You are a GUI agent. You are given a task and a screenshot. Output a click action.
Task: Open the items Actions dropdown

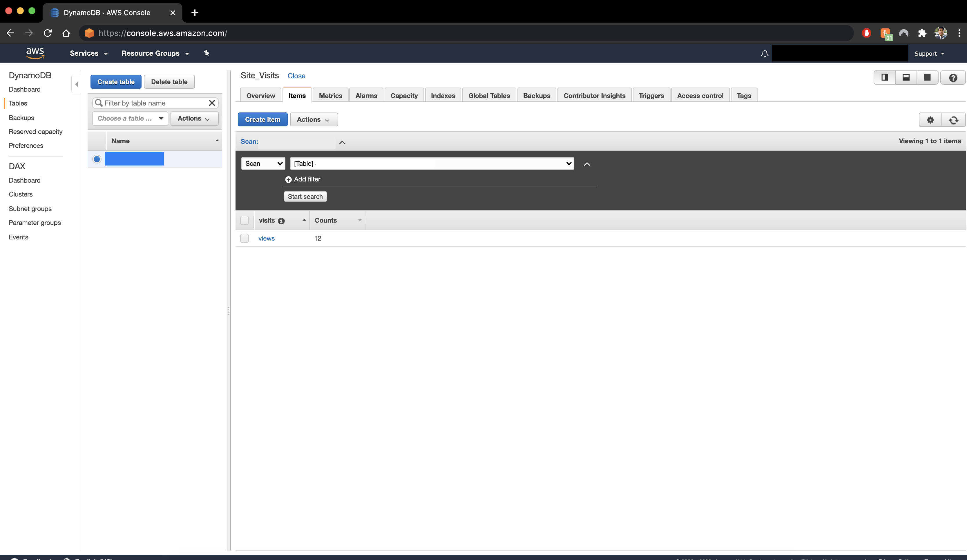point(314,120)
